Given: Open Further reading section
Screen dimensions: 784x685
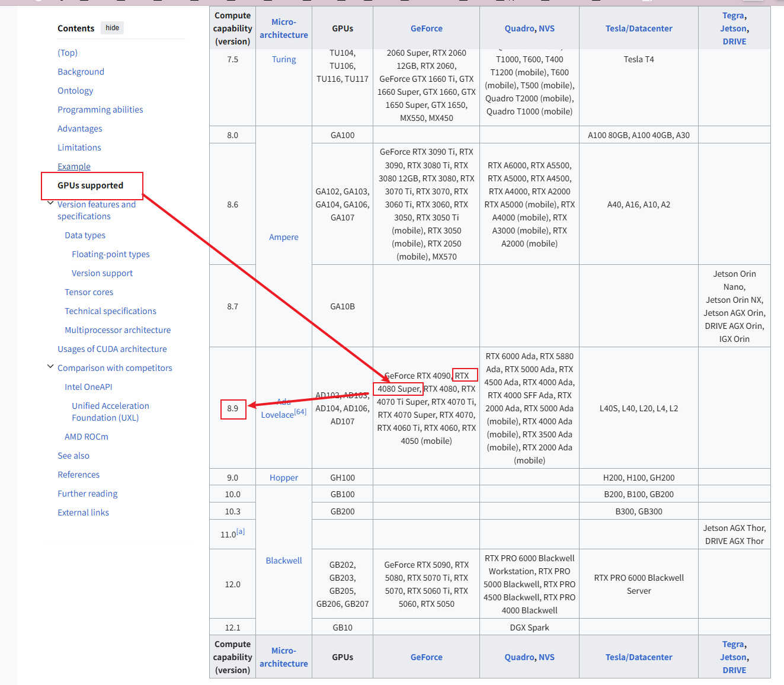Looking at the screenshot, I should [x=87, y=494].
